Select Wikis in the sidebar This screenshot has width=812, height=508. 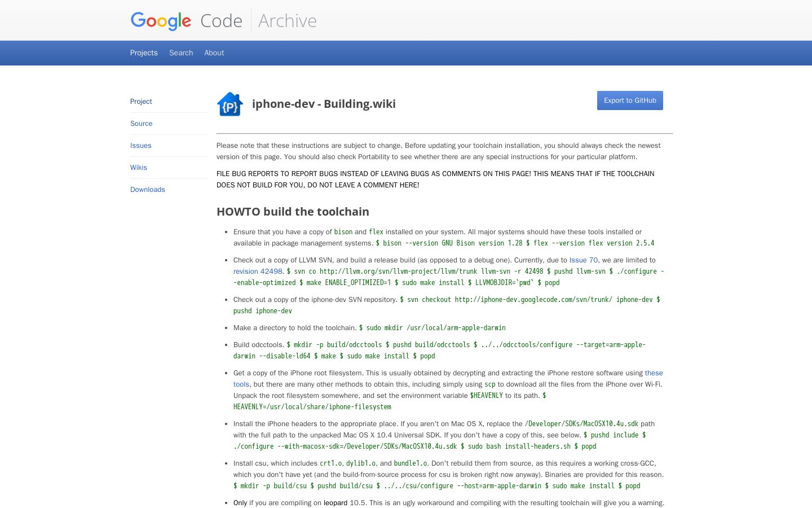tap(139, 168)
